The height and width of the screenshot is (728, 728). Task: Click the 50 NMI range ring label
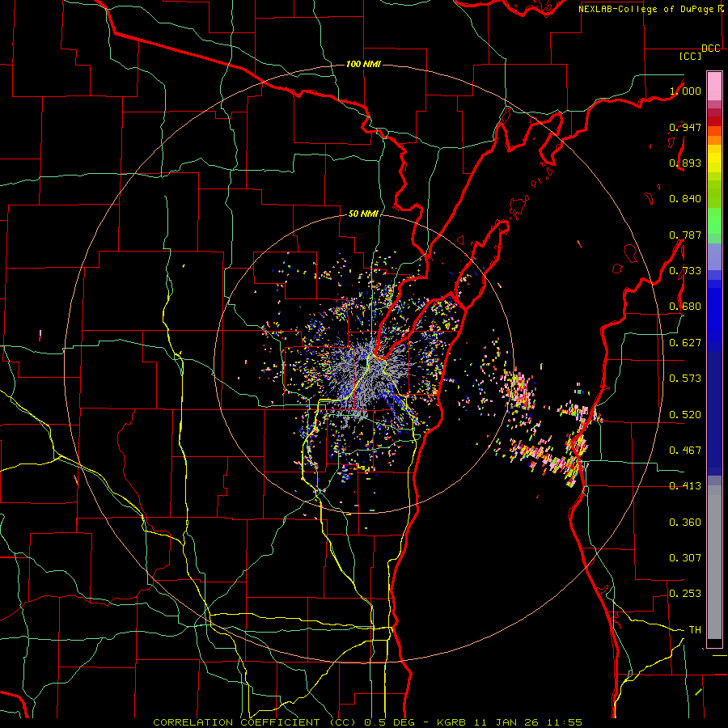click(363, 214)
